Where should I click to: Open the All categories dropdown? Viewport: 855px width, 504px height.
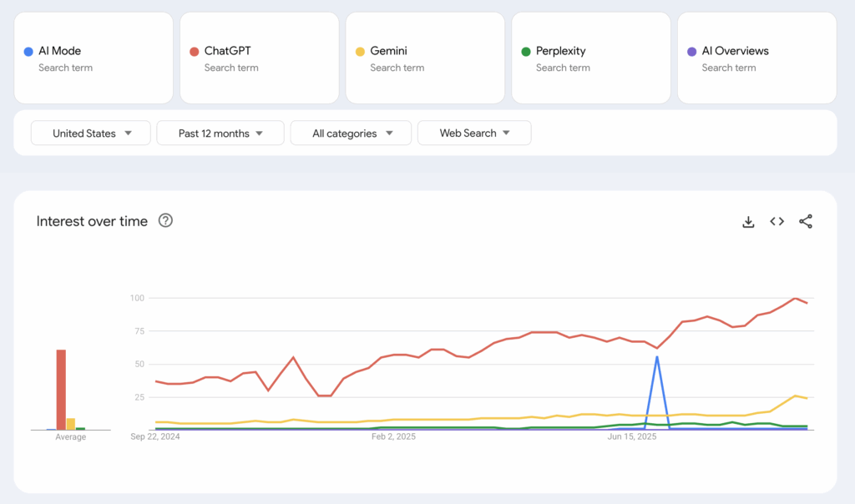351,134
